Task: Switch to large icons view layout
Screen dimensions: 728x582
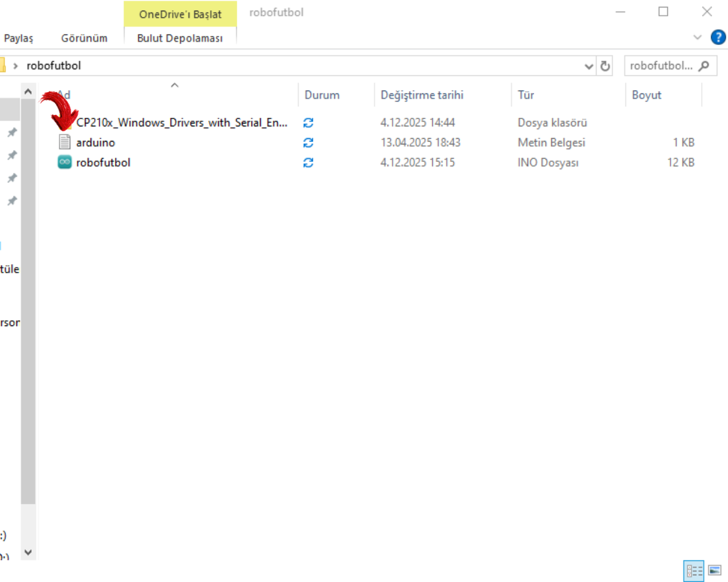Action: tap(714, 570)
